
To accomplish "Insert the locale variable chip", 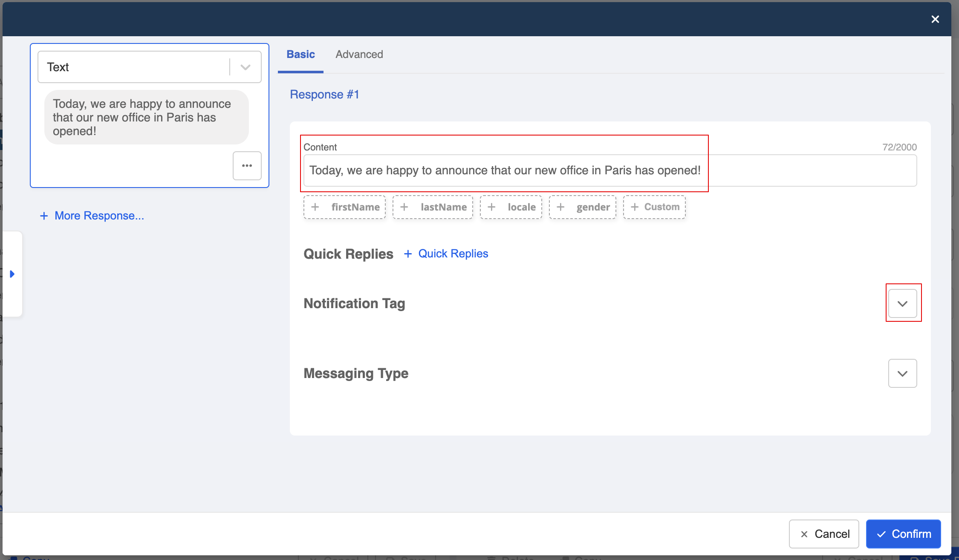I will (x=511, y=207).
